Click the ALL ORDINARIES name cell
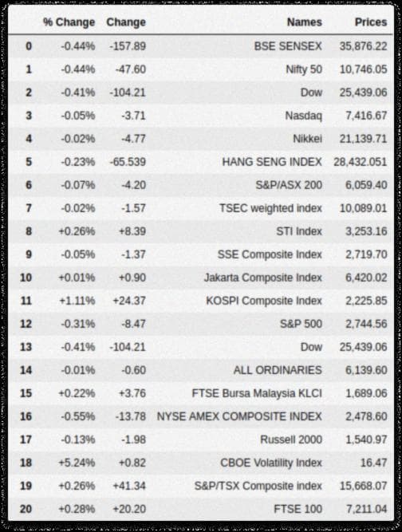Image resolution: width=402 pixels, height=532 pixels. [278, 370]
